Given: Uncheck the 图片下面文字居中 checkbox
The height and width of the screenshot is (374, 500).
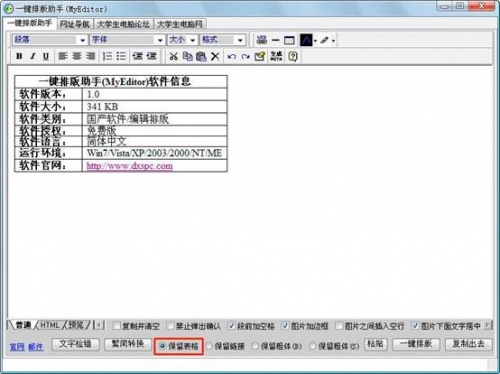Looking at the screenshot, I should click(x=415, y=325).
